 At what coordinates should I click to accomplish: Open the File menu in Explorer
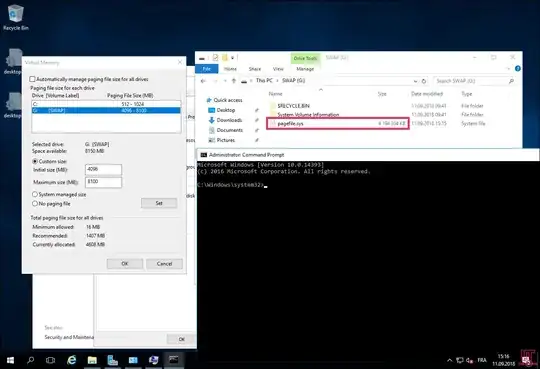click(207, 69)
